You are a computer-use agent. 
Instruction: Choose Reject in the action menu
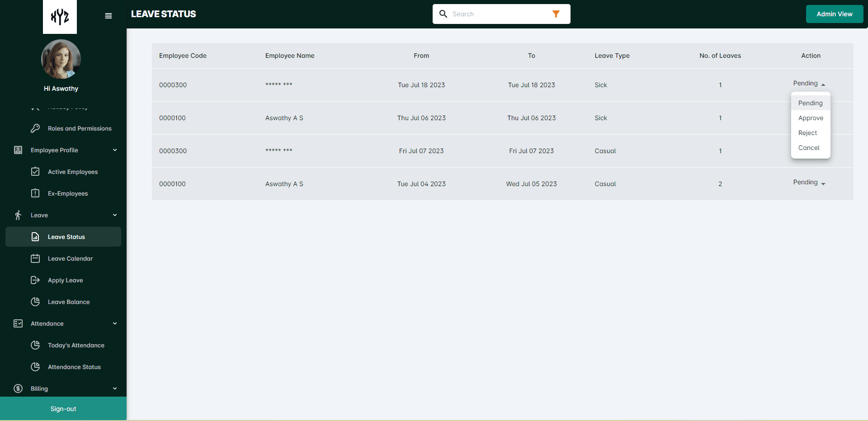(x=807, y=133)
